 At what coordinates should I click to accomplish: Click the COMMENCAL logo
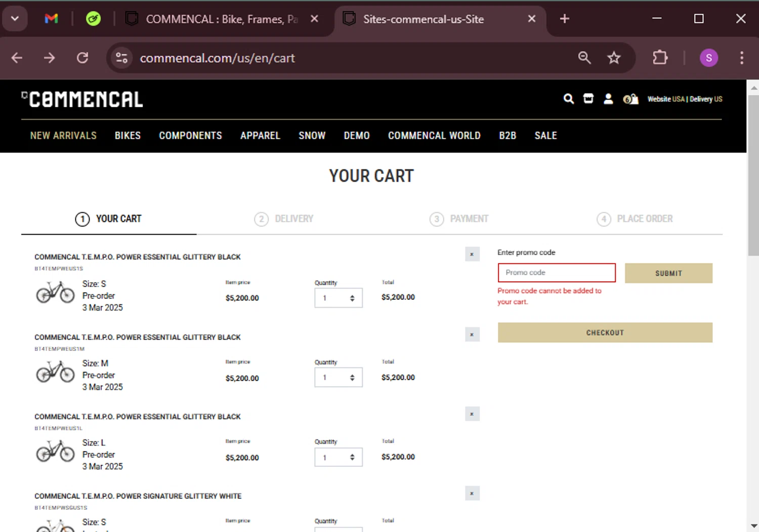[x=82, y=100]
